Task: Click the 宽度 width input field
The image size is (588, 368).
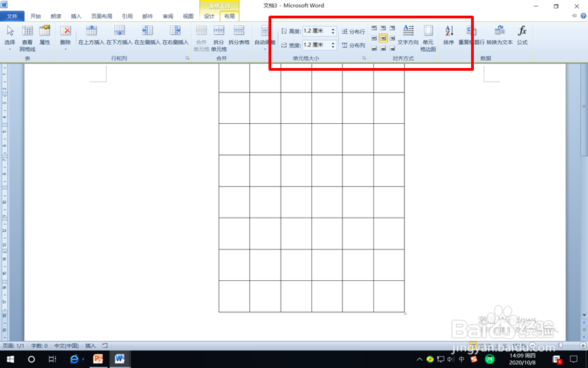Action: tap(316, 45)
